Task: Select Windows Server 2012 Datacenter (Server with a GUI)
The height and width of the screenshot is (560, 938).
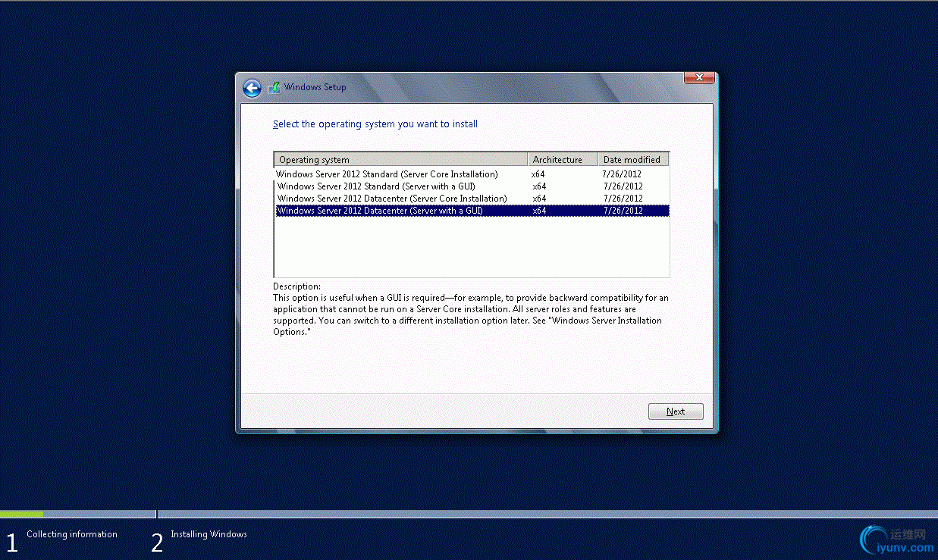Action: click(472, 211)
